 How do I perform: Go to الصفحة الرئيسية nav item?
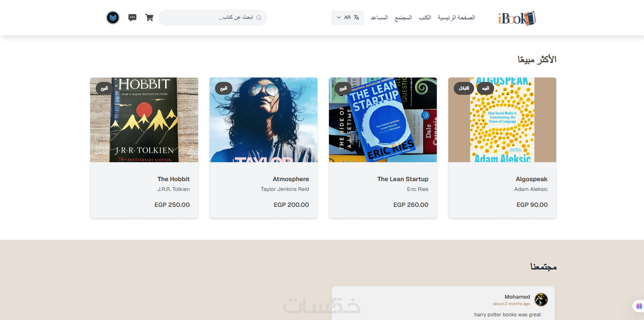click(456, 18)
